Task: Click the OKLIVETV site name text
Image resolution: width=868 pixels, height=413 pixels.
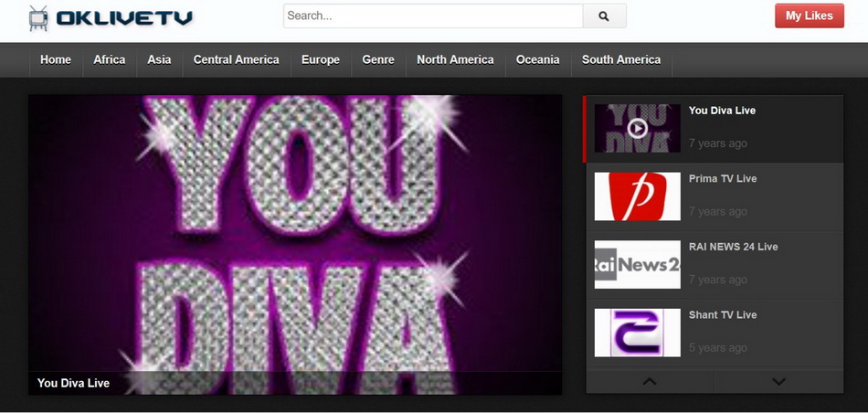Action: (124, 17)
